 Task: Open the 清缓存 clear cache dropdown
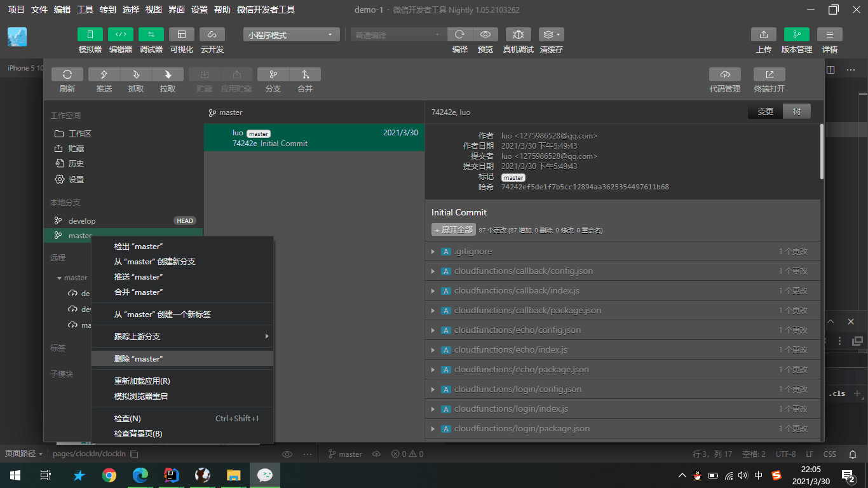[x=552, y=34]
